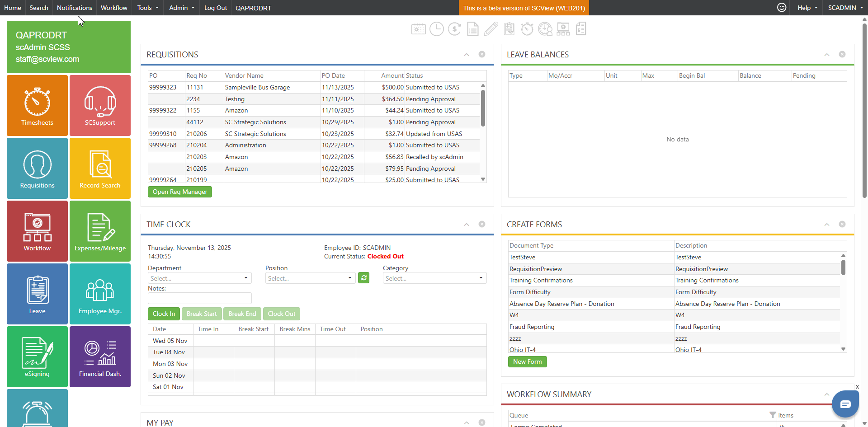Open the Category dropdown
This screenshot has height=427, width=868.
[x=435, y=278]
